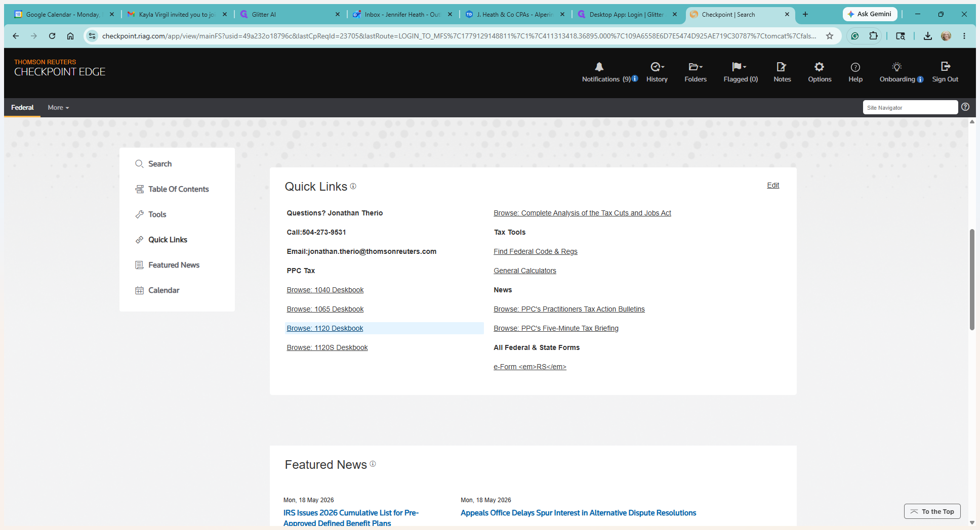
Task: Click into the Site Navigator field
Action: pos(910,107)
